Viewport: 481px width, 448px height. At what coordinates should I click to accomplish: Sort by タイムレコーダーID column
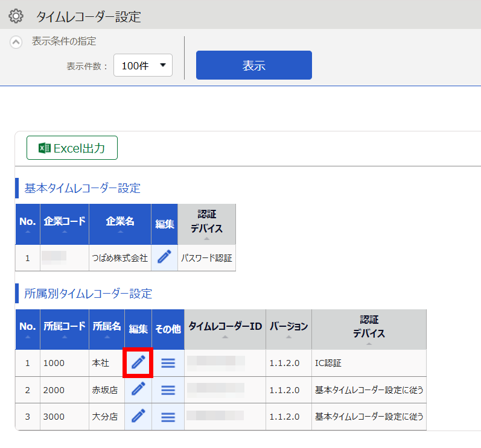tap(225, 329)
